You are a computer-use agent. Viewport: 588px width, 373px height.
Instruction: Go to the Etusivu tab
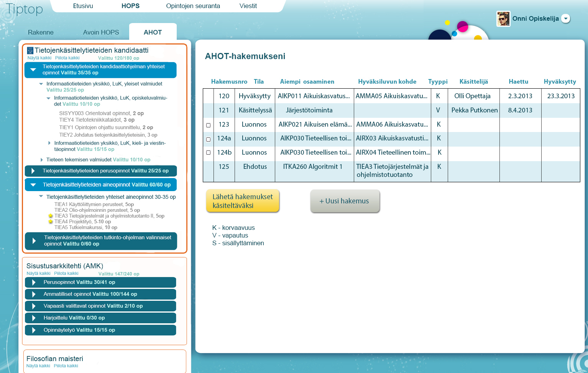tap(83, 6)
